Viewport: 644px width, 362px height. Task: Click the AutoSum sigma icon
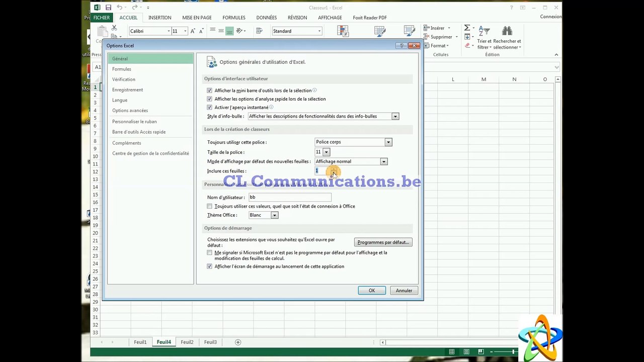pos(467,28)
